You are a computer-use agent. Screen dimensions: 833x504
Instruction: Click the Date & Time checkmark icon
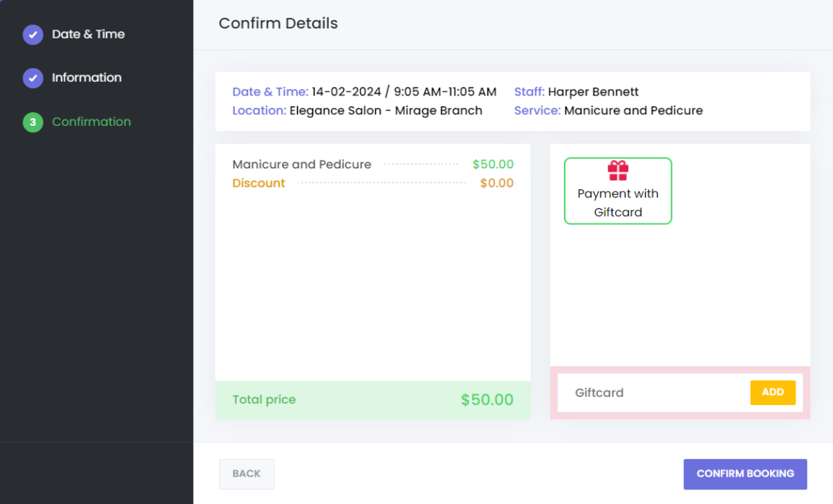(x=33, y=35)
